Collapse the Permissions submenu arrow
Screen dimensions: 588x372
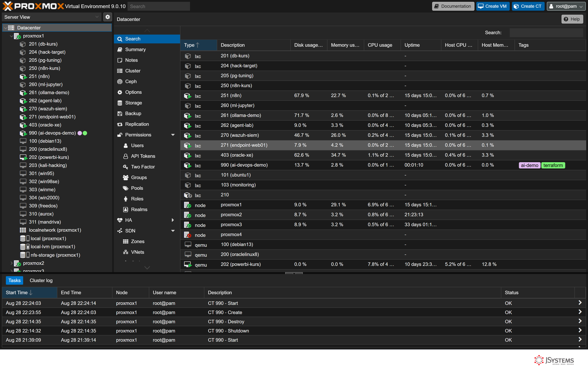pos(173,135)
